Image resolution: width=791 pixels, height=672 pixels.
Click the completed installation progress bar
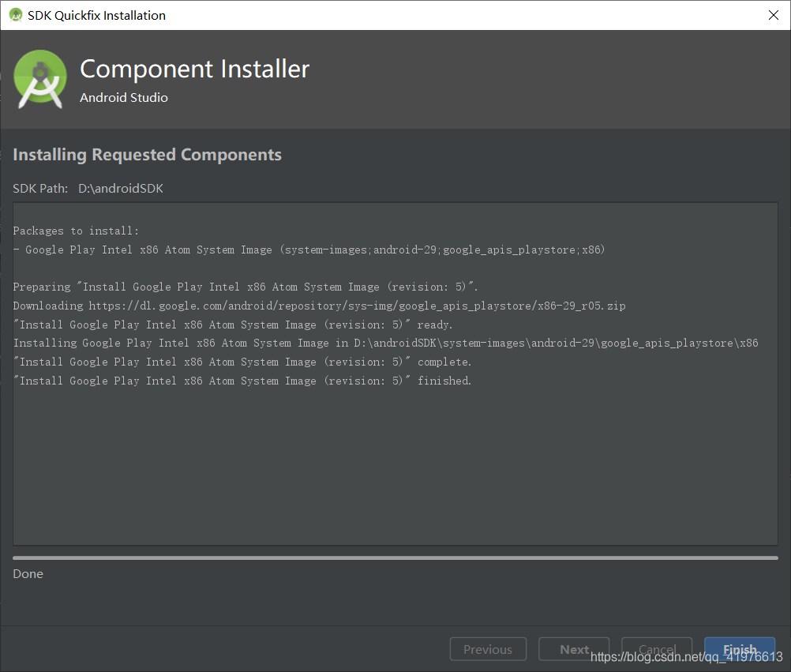click(x=395, y=557)
